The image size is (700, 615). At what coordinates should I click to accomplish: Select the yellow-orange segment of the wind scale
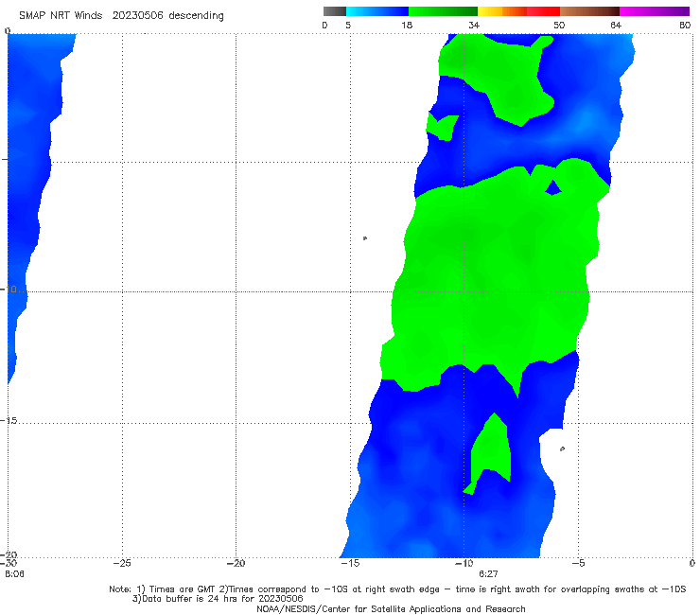(501, 11)
